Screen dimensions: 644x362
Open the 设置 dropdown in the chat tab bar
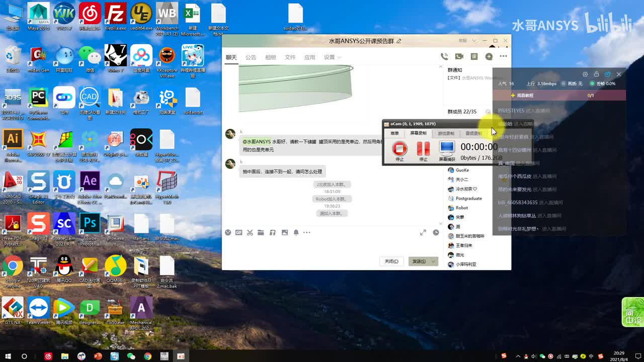(332, 57)
